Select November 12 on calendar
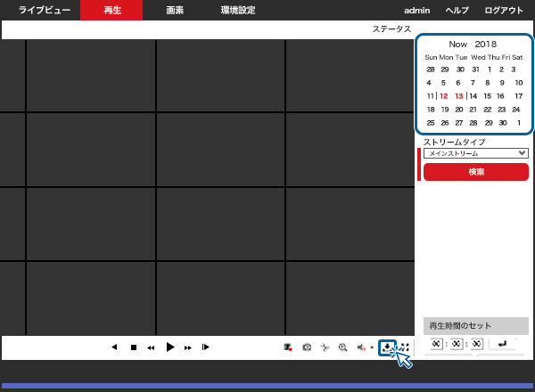This screenshot has width=535, height=392. (444, 96)
